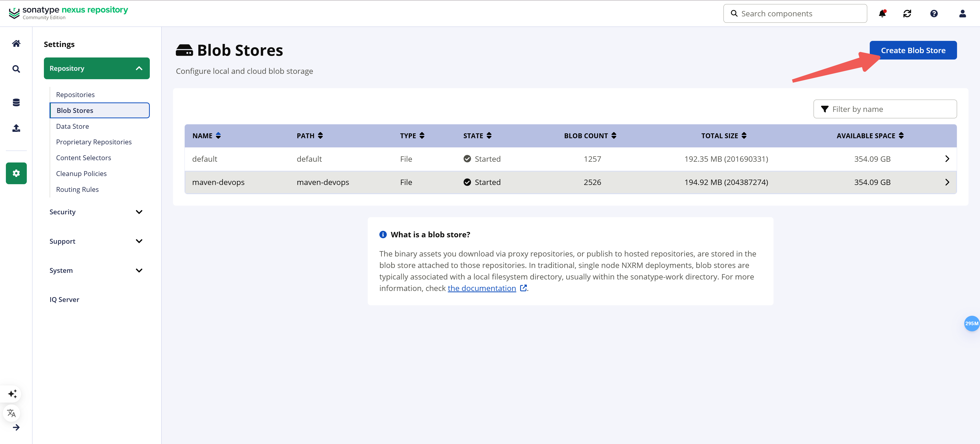Follow the documentation link
Image resolution: width=980 pixels, height=444 pixels.
click(x=482, y=288)
